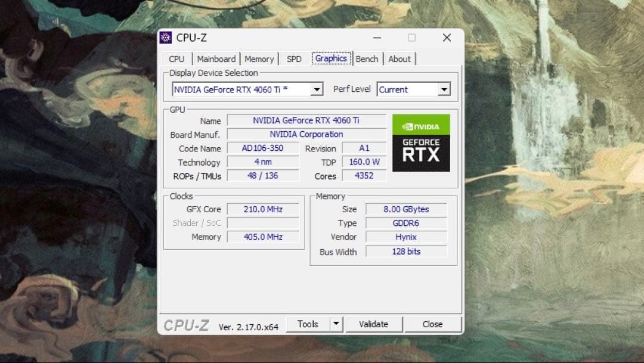The height and width of the screenshot is (363, 644).
Task: Switch to the CPU tab
Action: coord(177,59)
